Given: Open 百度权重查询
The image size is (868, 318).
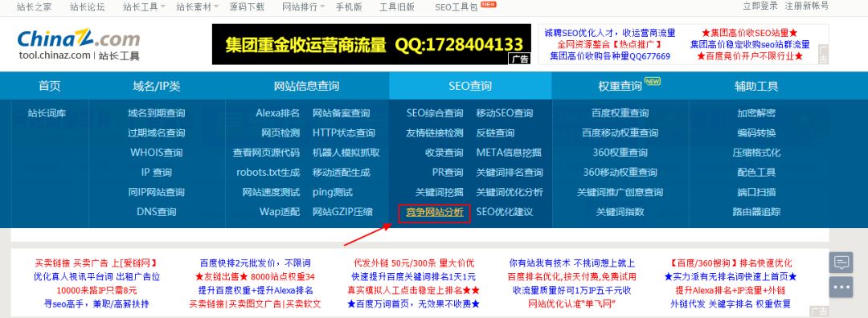Looking at the screenshot, I should 620,113.
